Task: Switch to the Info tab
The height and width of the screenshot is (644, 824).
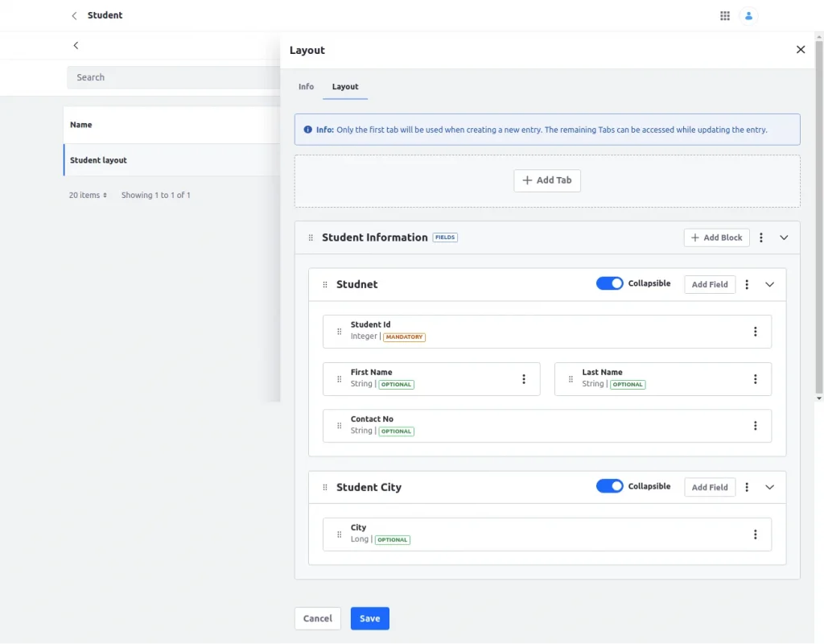Action: click(x=306, y=87)
